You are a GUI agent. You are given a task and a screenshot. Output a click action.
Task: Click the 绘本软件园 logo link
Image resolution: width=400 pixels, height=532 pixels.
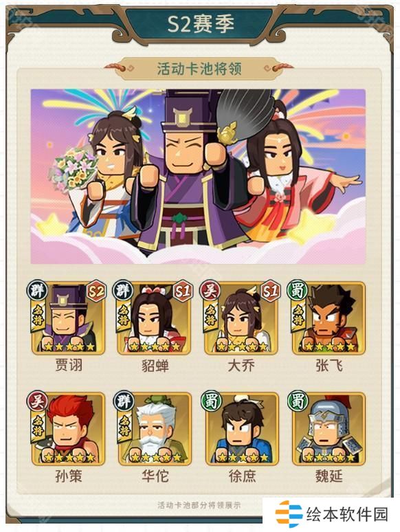[x=331, y=513]
